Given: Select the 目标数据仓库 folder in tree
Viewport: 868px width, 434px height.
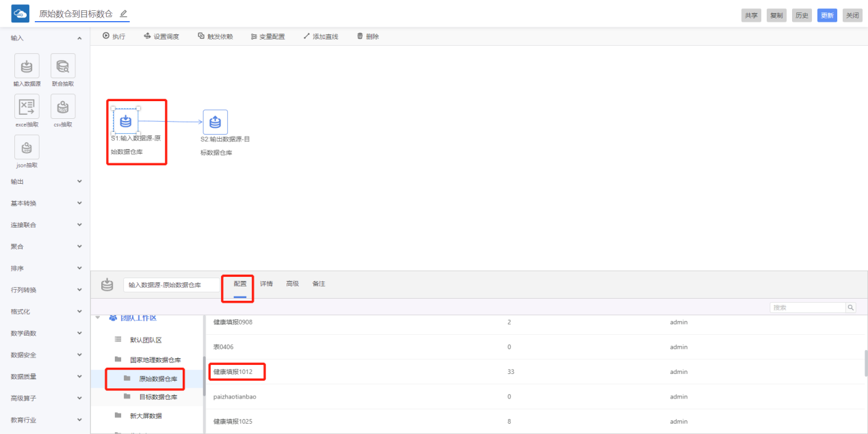Looking at the screenshot, I should [x=158, y=397].
